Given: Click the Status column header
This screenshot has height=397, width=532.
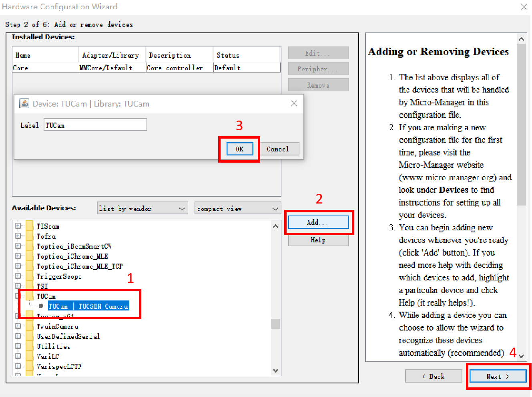Looking at the screenshot, I should [247, 55].
